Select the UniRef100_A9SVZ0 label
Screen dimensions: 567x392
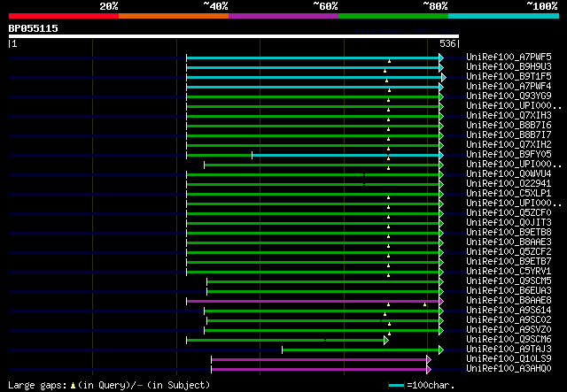click(509, 330)
